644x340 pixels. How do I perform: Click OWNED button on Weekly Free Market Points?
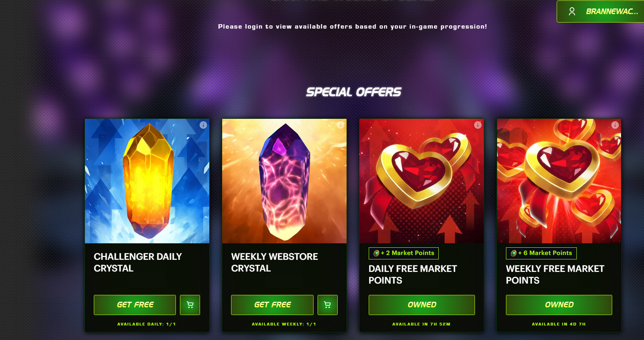(x=559, y=305)
